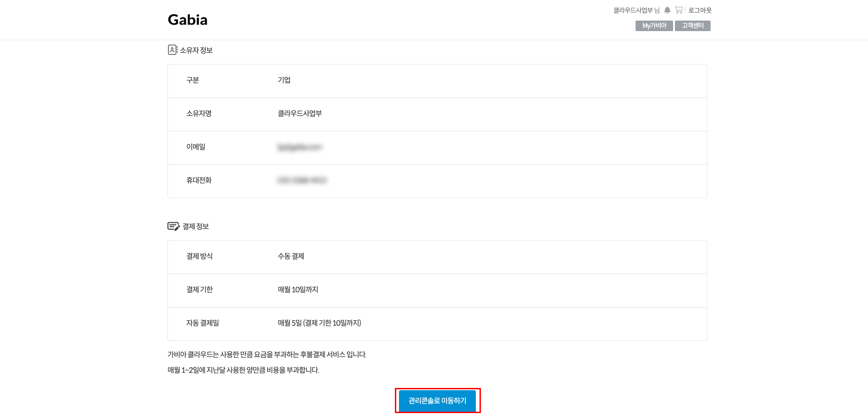Click the 클라우드사업부 님 user name

coord(636,10)
